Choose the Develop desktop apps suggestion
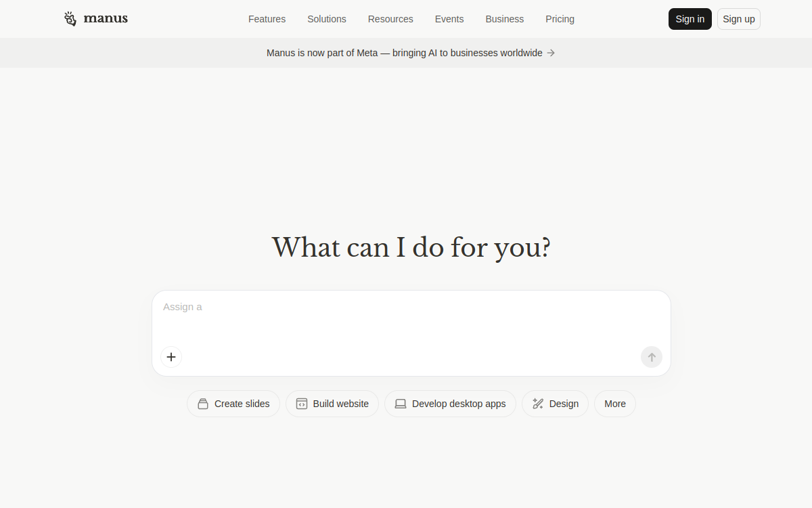812x508 pixels. pyautogui.click(x=450, y=404)
